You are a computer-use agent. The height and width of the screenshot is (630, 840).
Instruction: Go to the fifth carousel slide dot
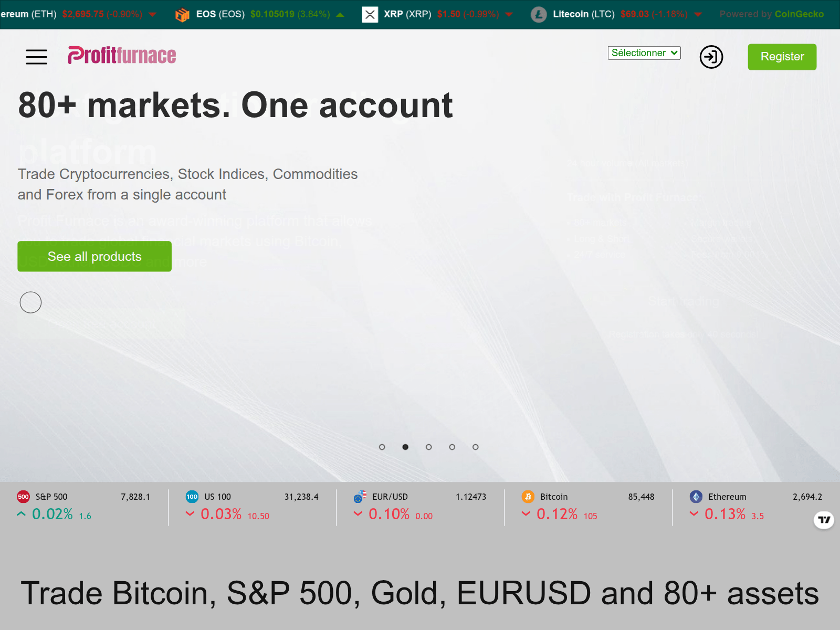[475, 447]
